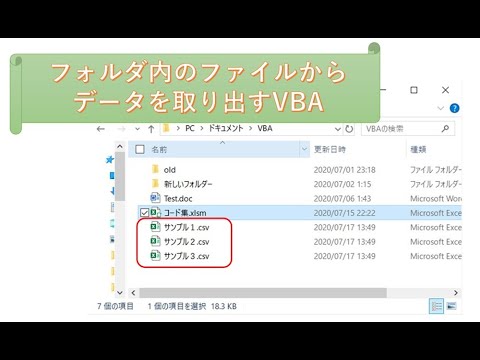This screenshot has width=480, height=360.
Task: Refresh the VBA folder view
Action: [x=349, y=129]
